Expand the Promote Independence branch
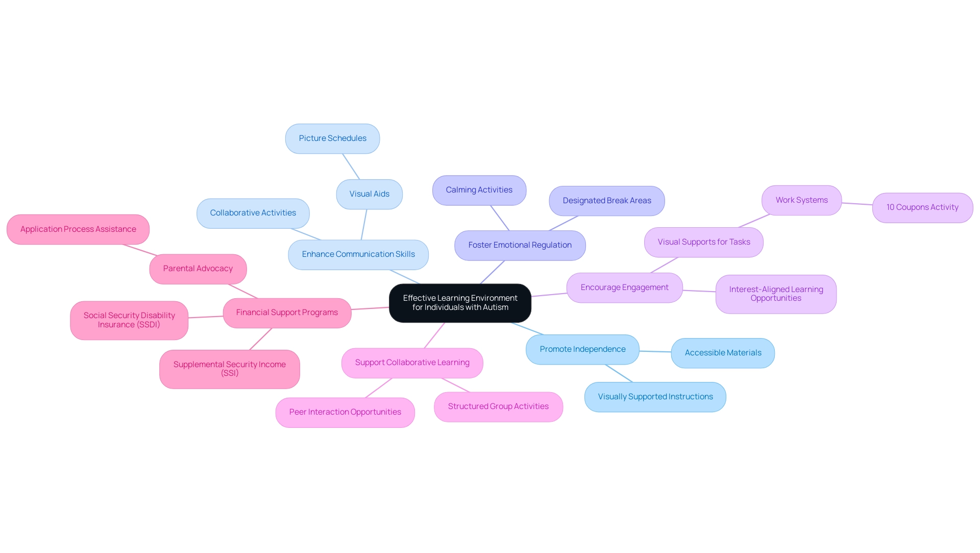This screenshot has width=980, height=553. [581, 348]
